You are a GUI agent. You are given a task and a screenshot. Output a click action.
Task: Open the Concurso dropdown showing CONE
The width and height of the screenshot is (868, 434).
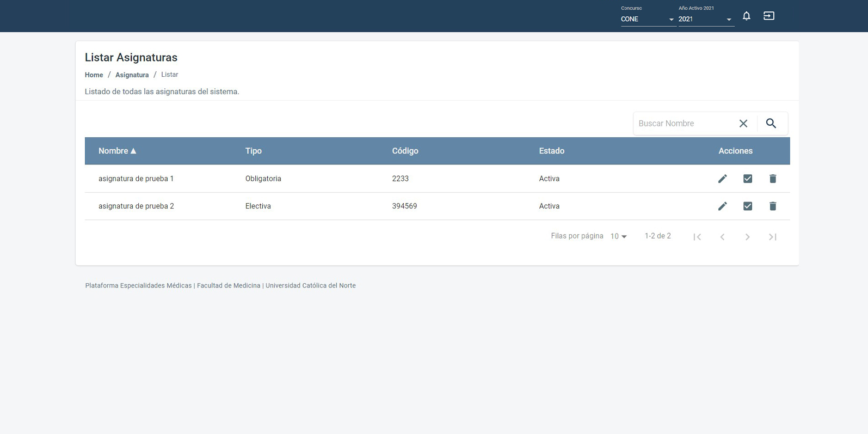coord(647,19)
